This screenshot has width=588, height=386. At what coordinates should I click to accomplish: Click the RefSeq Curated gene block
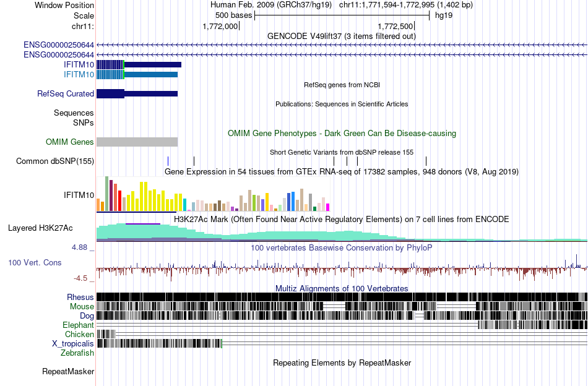137,93
